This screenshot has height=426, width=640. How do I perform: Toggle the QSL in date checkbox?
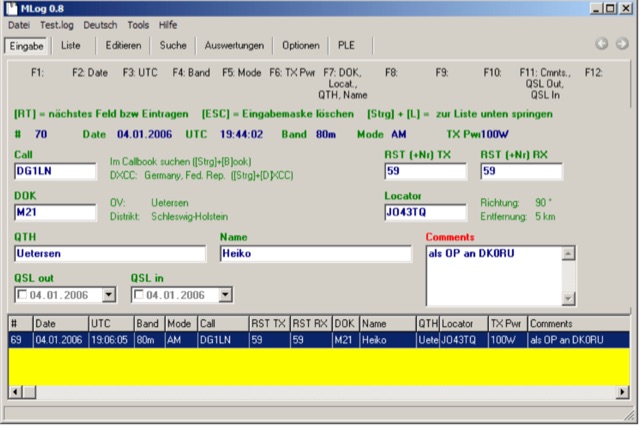coord(141,295)
